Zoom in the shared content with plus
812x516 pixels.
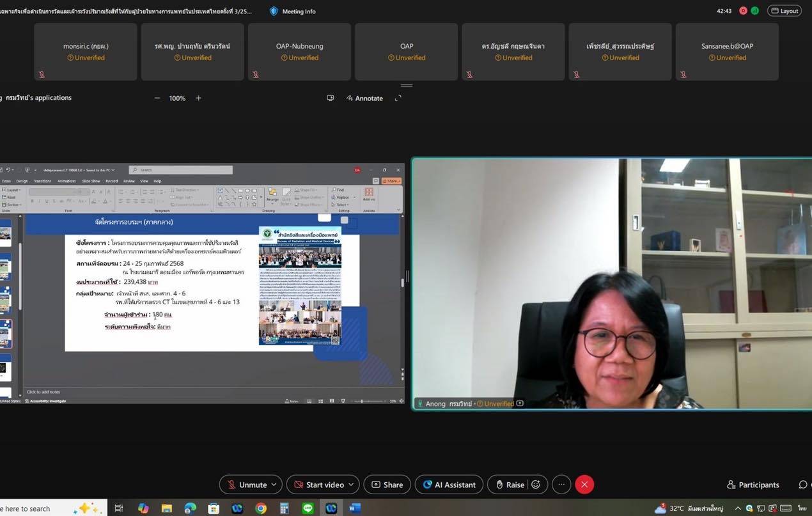198,98
